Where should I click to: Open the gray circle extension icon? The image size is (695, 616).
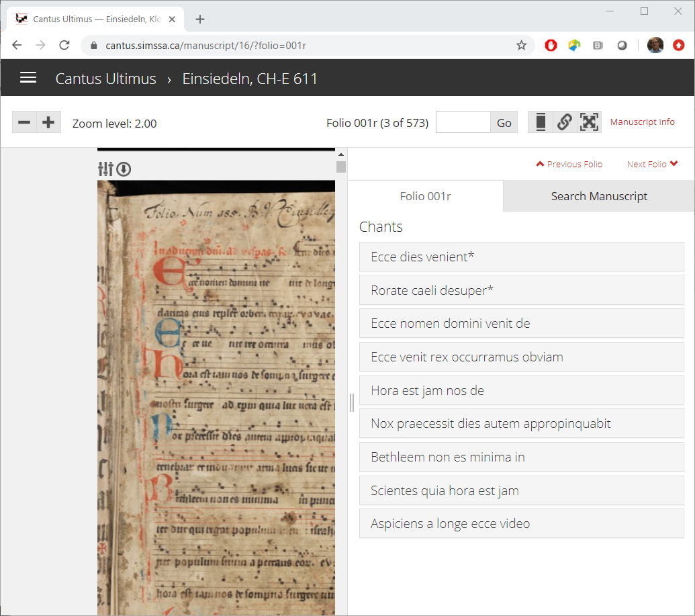(x=622, y=45)
